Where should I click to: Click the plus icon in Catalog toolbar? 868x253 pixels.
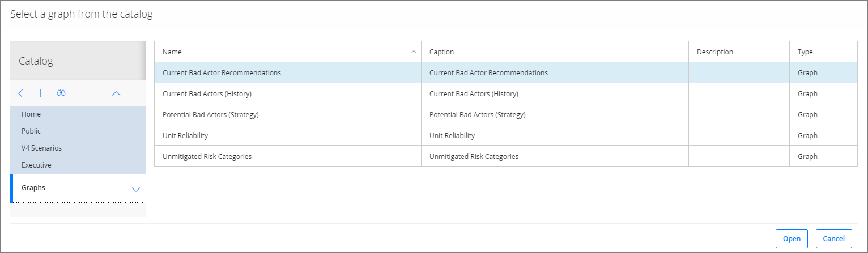coord(40,93)
